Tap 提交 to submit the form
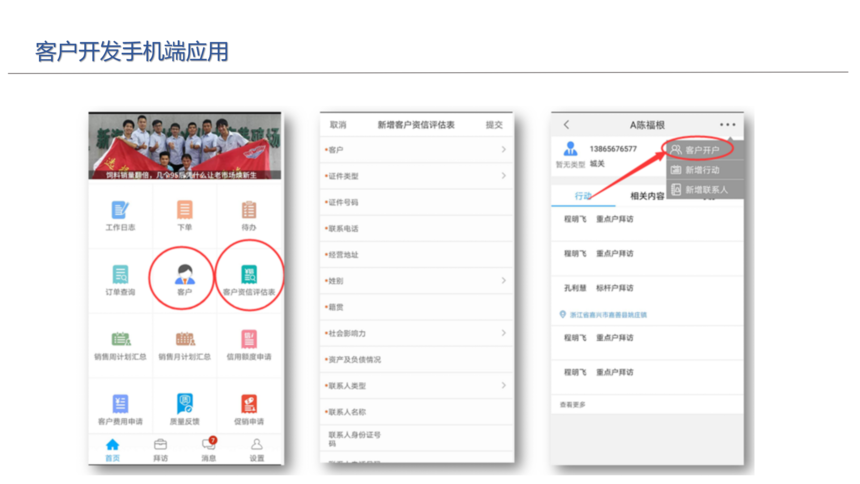 (x=494, y=125)
